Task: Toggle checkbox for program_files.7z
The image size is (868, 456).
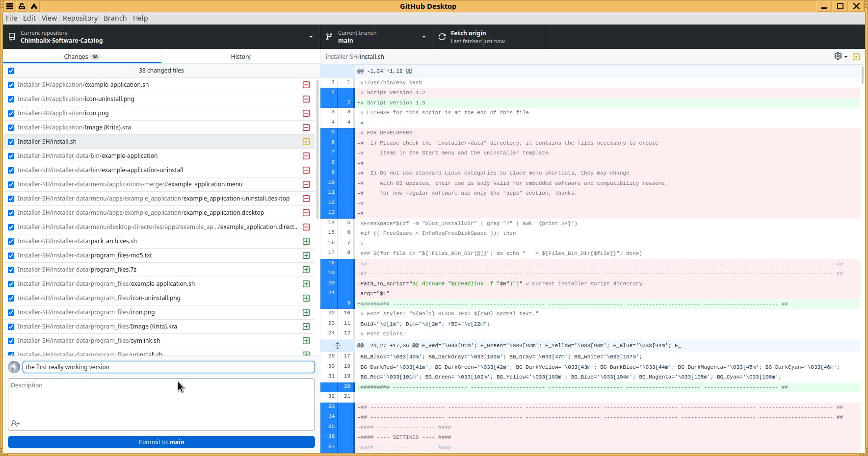Action: pos(11,270)
